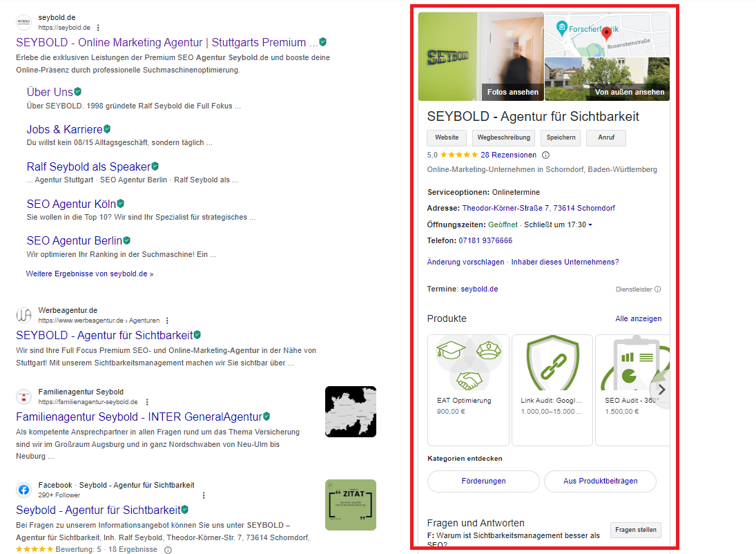Click Änderung vorschlagen link
756x554 pixels.
tap(465, 262)
